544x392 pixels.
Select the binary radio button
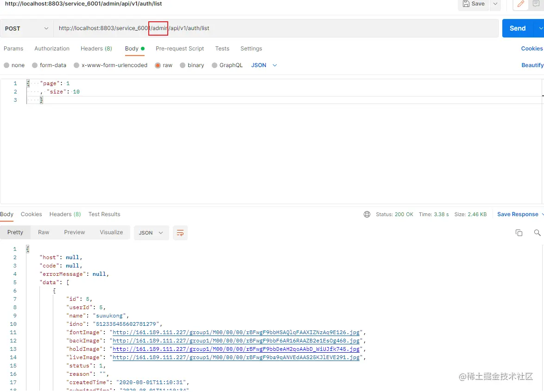(183, 65)
